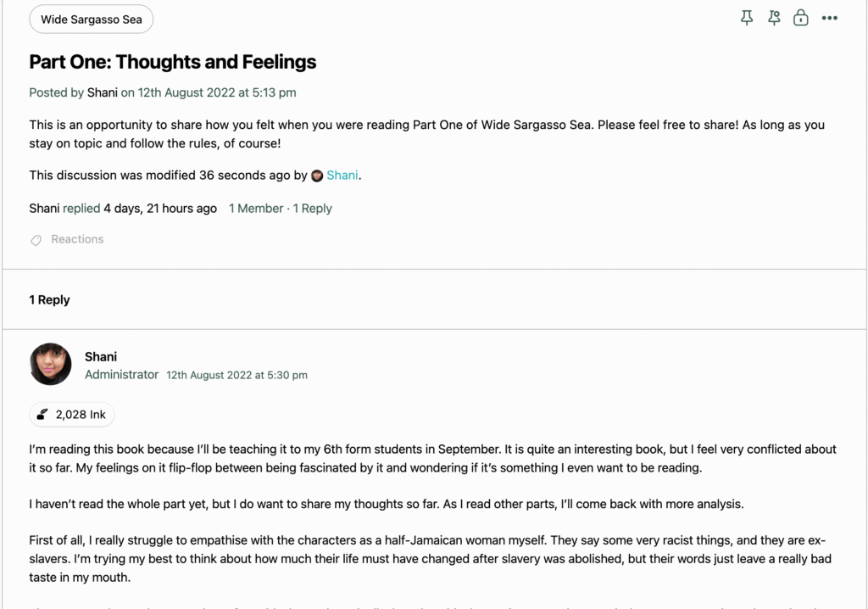The width and height of the screenshot is (868, 609).
Task: Click the Reactions tag icon
Action: [36, 240]
